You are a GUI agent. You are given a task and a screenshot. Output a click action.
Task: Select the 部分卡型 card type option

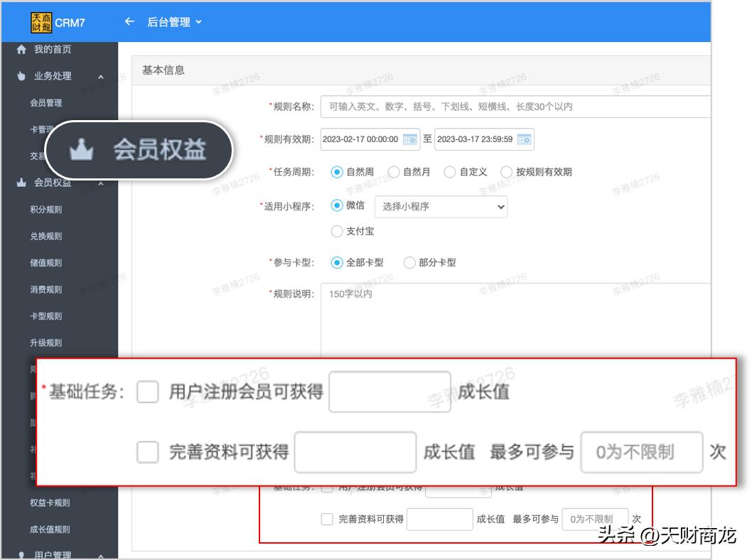[x=409, y=262]
